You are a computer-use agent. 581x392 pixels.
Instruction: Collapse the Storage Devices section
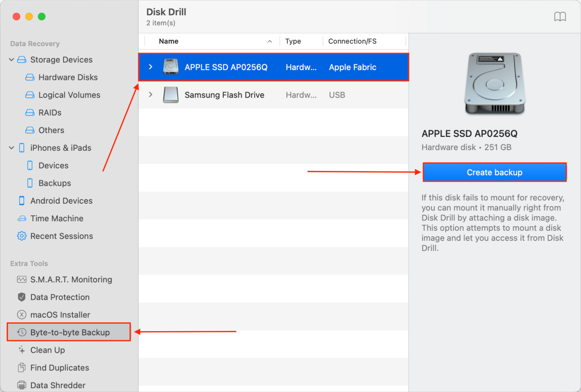(x=11, y=59)
